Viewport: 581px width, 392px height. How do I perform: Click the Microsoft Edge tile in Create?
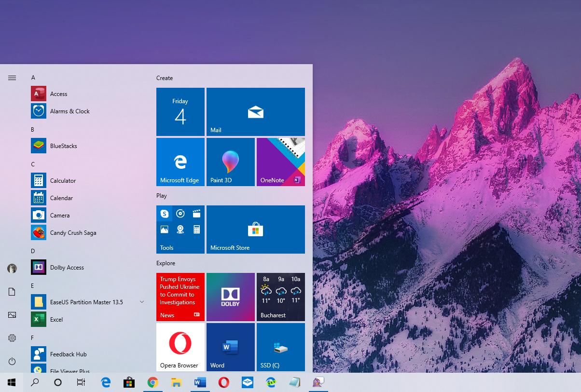point(180,162)
